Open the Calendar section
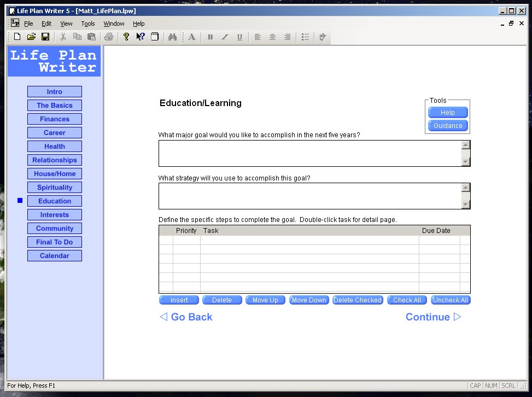 point(55,256)
